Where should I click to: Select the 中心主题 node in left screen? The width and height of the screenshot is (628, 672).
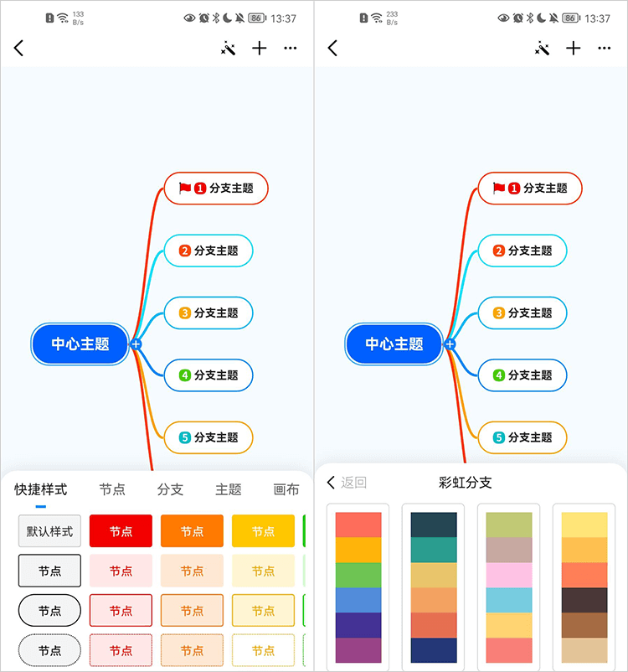point(80,344)
